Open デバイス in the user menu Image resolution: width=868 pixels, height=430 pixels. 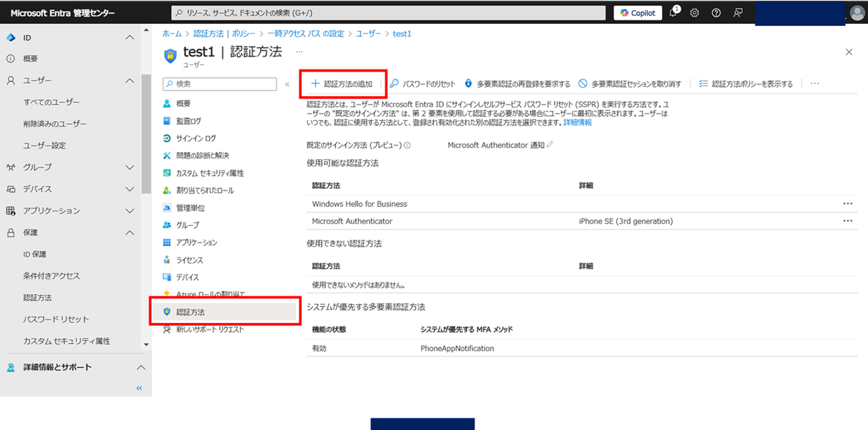pyautogui.click(x=187, y=277)
